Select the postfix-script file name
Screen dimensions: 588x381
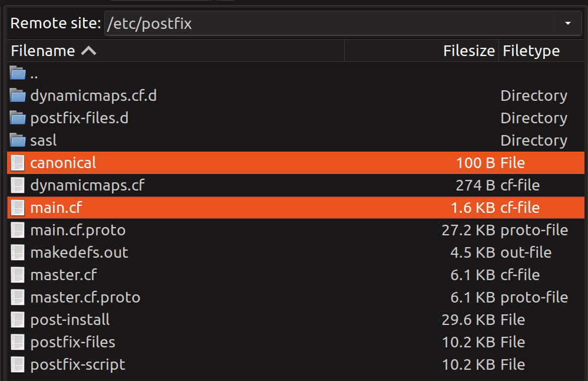pyautogui.click(x=78, y=365)
